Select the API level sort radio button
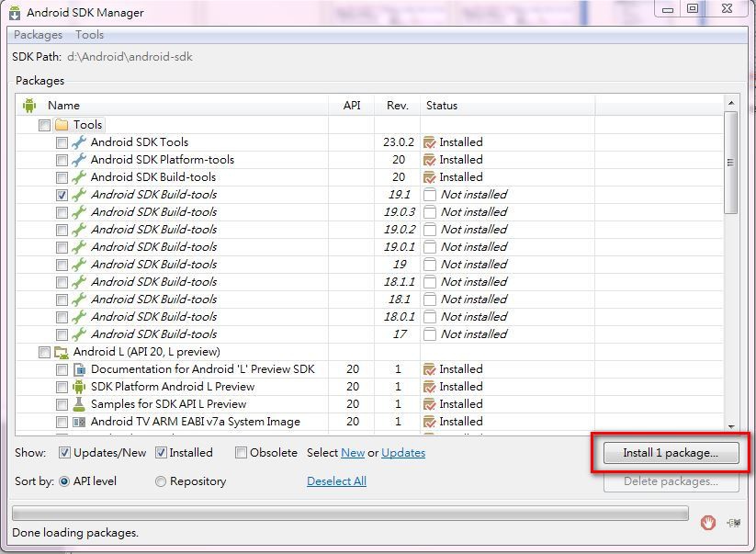Image resolution: width=756 pixels, height=554 pixels. 64,481
